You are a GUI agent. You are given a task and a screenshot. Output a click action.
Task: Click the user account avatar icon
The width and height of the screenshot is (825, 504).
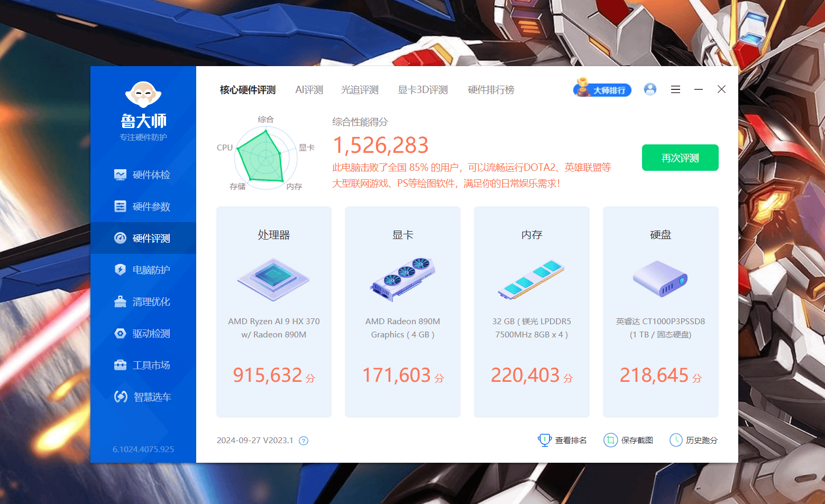tap(650, 89)
